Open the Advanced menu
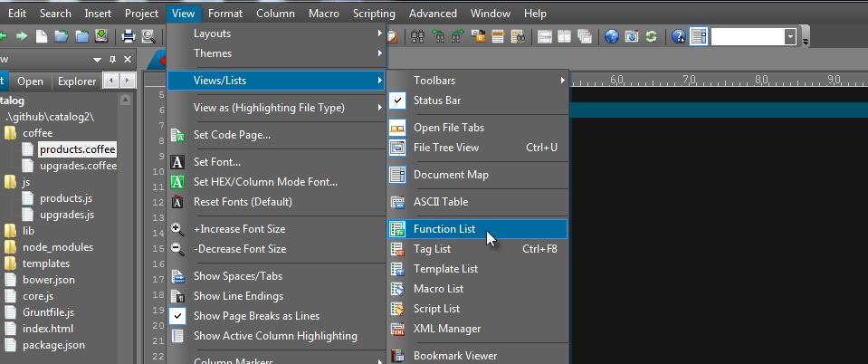 (x=433, y=14)
